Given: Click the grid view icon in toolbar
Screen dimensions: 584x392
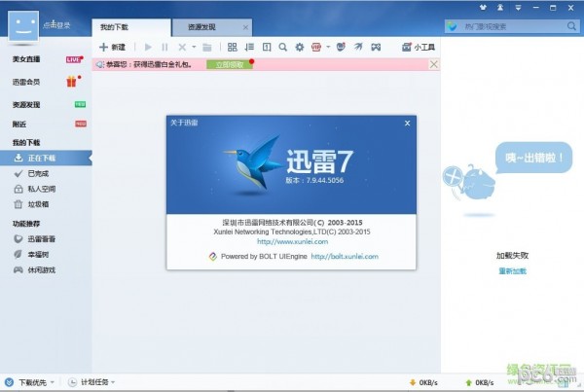Looking at the screenshot, I should click(232, 47).
